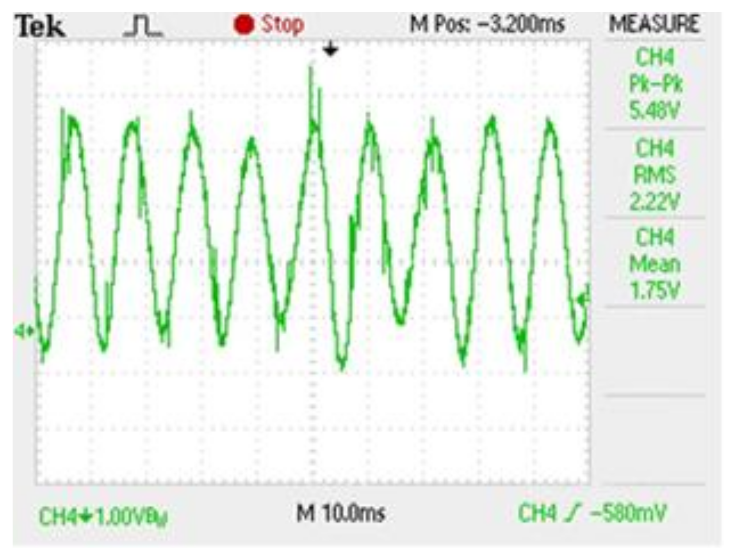Click the empty fourth measurement slot
Image resolution: width=734 pixels, height=560 pixels.
point(655,352)
